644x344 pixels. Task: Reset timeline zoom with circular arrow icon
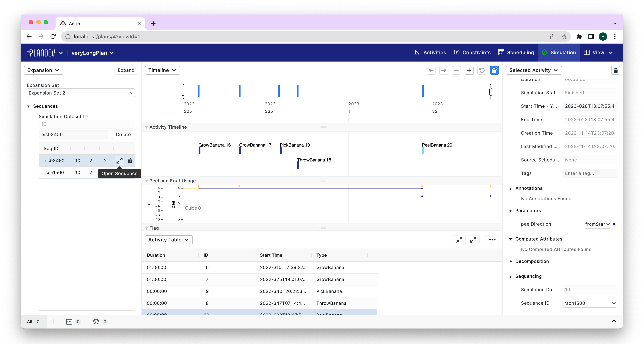(x=482, y=70)
